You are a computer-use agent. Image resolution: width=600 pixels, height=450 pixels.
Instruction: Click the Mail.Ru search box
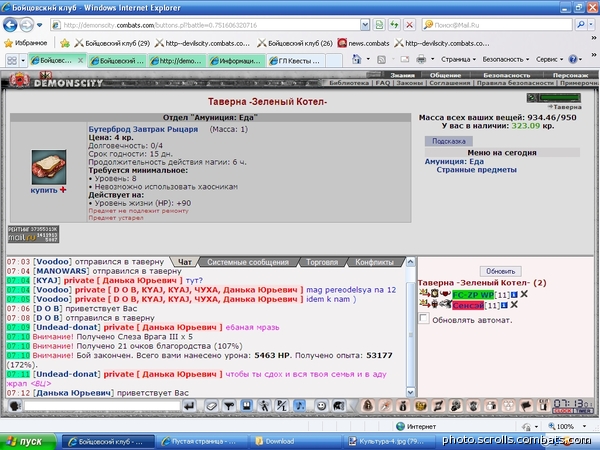click(497, 25)
